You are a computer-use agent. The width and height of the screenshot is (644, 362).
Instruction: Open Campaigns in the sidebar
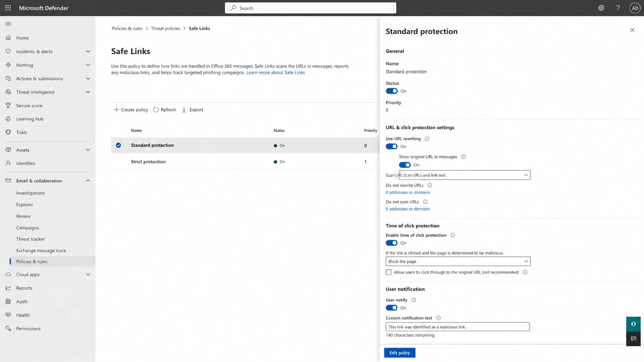(27, 228)
